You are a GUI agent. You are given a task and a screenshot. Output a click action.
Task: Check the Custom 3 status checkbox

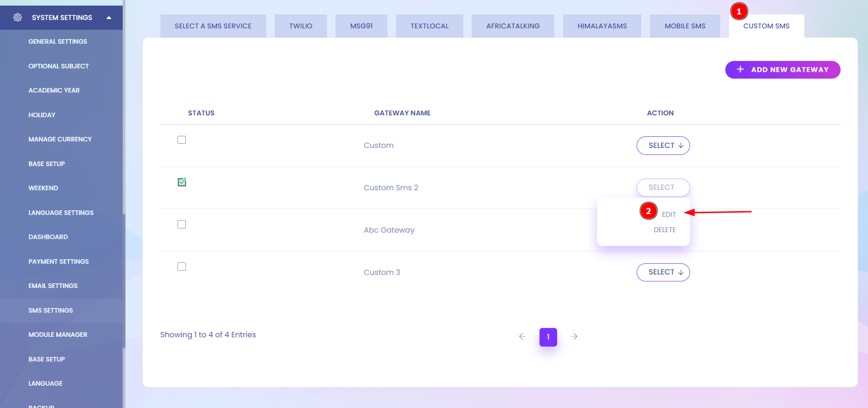pos(182,267)
